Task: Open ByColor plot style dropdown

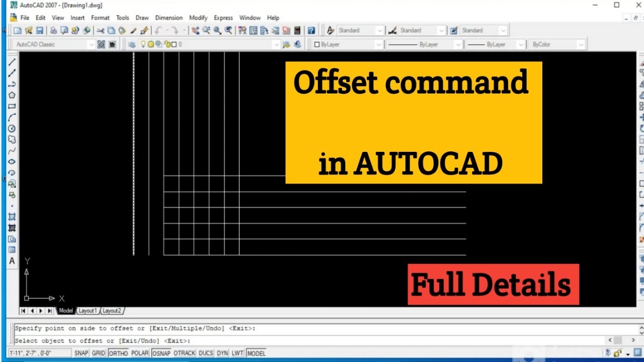Action: pos(581,44)
